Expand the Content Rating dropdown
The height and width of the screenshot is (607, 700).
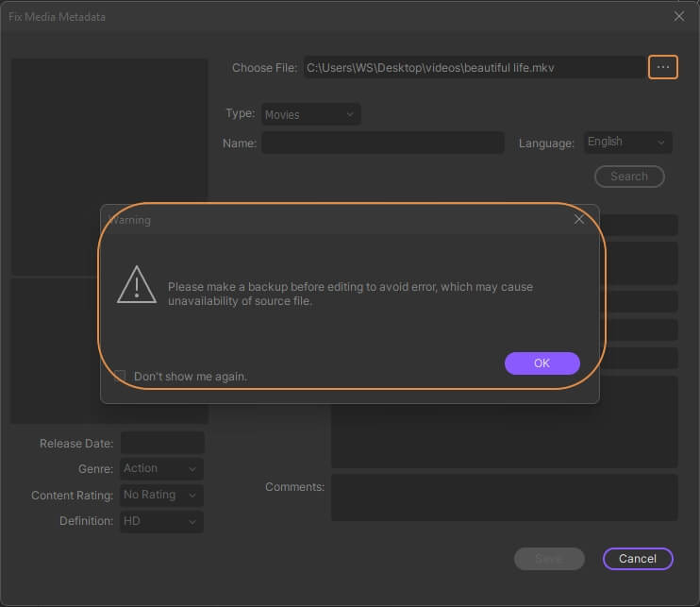pos(161,495)
